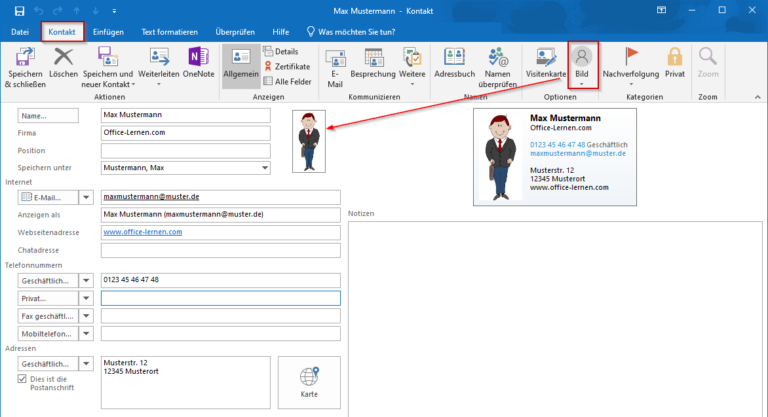768x417 pixels.
Task: Open the ribbon display options icon
Action: [x=661, y=10]
